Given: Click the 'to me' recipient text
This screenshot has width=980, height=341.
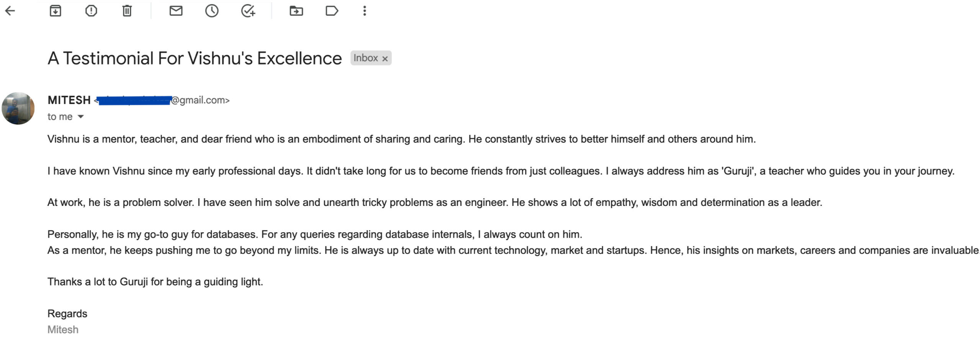Looking at the screenshot, I should pos(60,117).
